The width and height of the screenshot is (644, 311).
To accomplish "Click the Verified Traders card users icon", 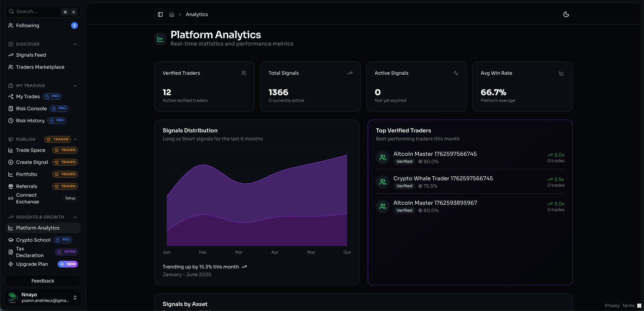I will click(x=244, y=73).
